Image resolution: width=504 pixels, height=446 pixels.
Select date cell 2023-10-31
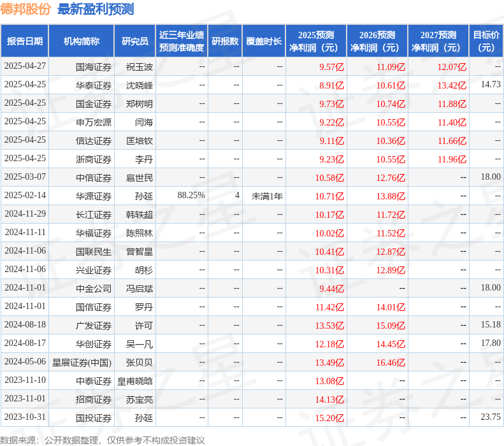coord(25,417)
